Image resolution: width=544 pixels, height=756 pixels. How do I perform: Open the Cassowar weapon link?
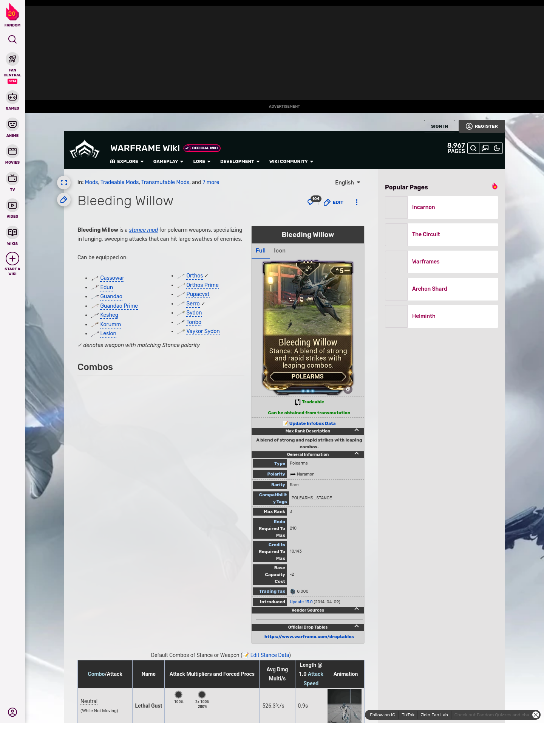112,278
